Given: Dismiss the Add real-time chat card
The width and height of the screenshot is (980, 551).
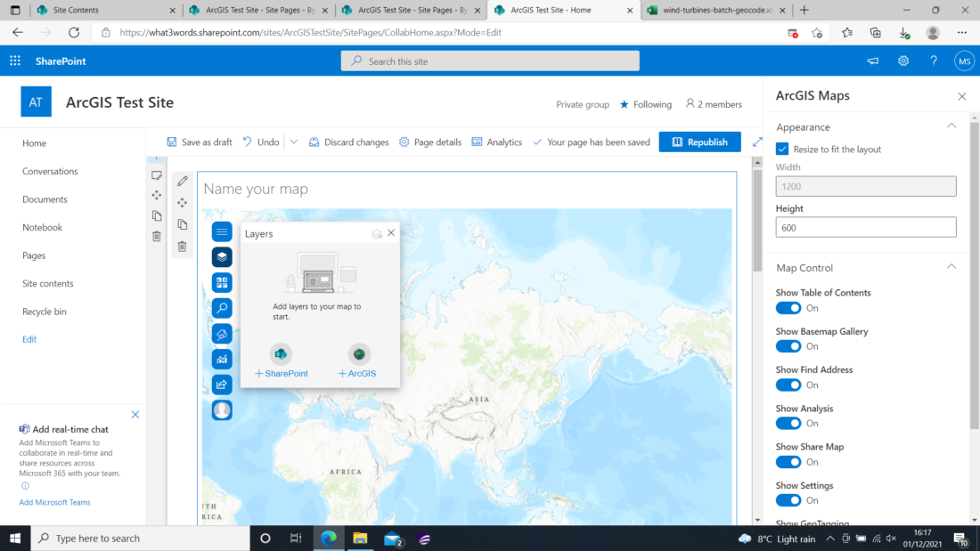Looking at the screenshot, I should pyautogui.click(x=135, y=415).
